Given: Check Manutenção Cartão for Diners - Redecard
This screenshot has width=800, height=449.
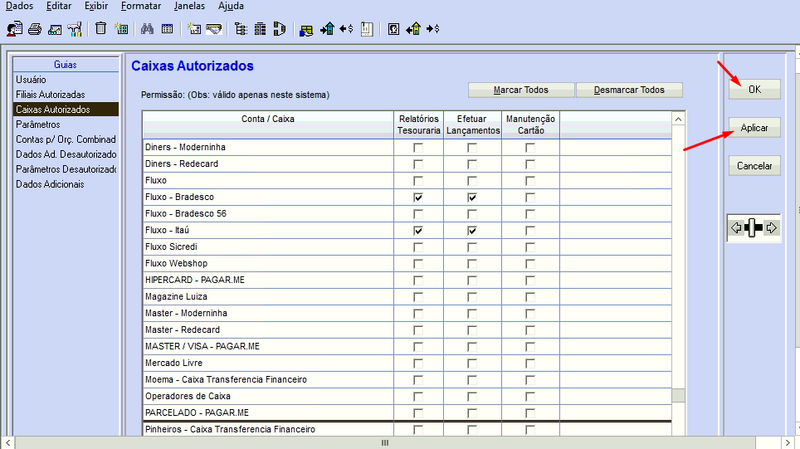Looking at the screenshot, I should pyautogui.click(x=530, y=164).
